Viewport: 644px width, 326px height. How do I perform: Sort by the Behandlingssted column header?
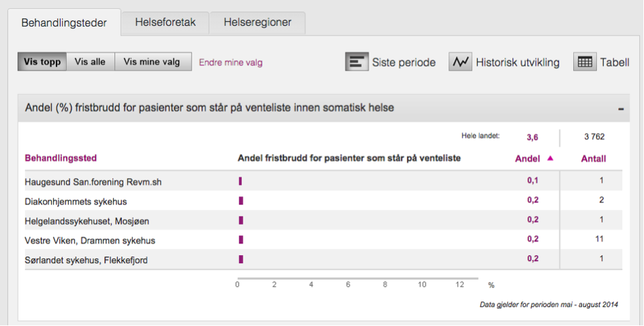click(61, 158)
